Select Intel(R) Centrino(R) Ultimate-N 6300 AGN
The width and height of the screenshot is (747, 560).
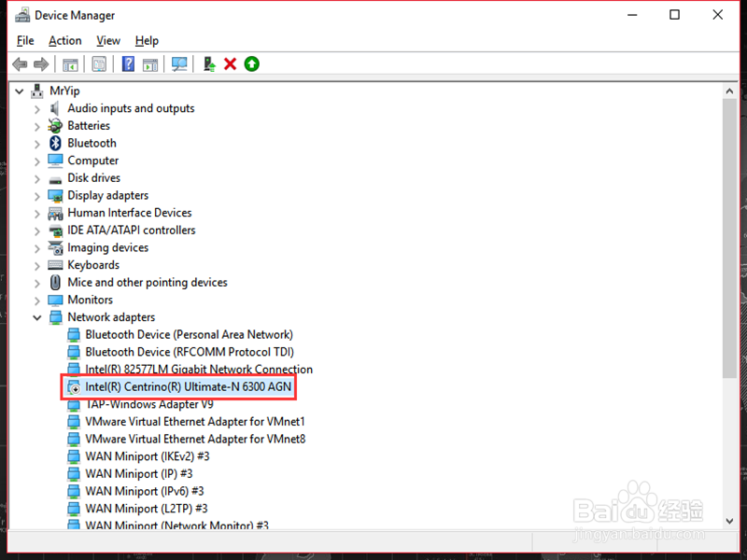[189, 386]
